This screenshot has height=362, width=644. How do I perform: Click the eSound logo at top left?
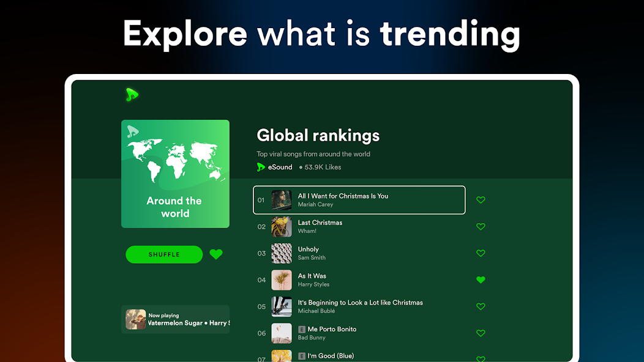pos(132,95)
